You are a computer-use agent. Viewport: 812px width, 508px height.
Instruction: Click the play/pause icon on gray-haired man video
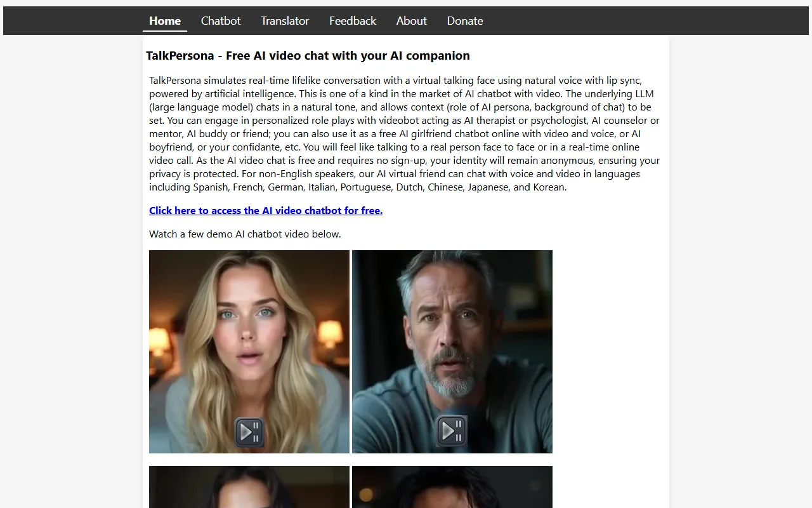(x=452, y=431)
